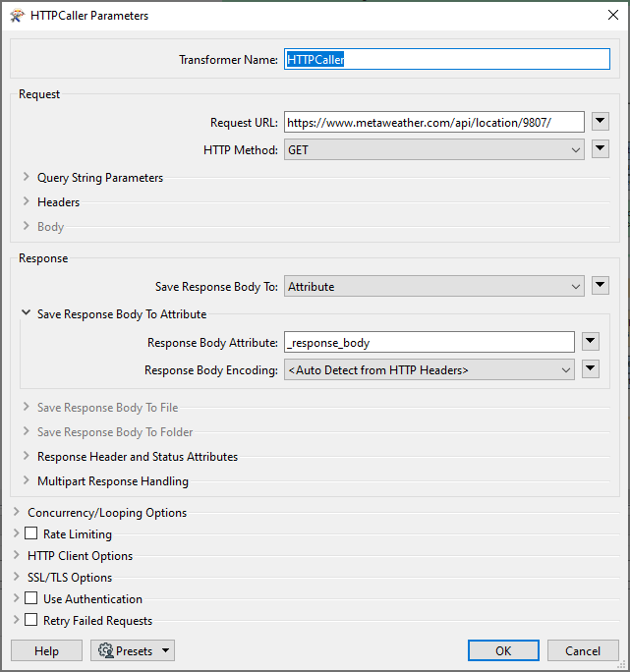Open the arrow menu beside HTTP Method
630x672 pixels.
[600, 149]
